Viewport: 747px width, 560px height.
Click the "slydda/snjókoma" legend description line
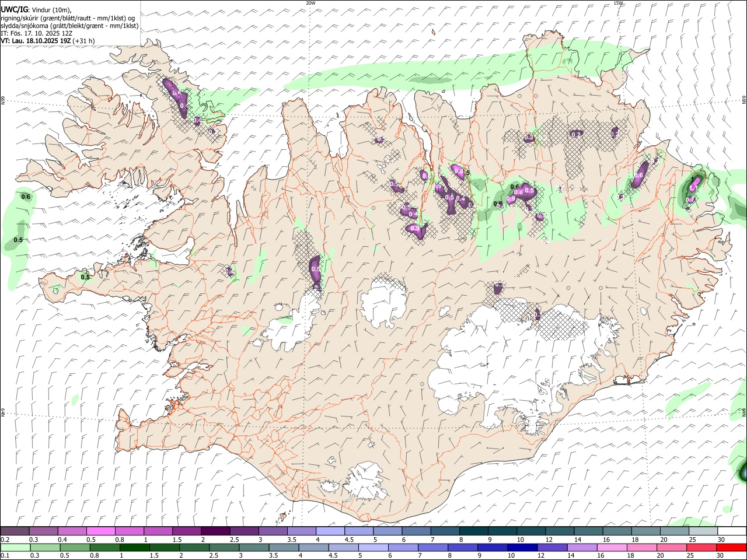point(69,26)
